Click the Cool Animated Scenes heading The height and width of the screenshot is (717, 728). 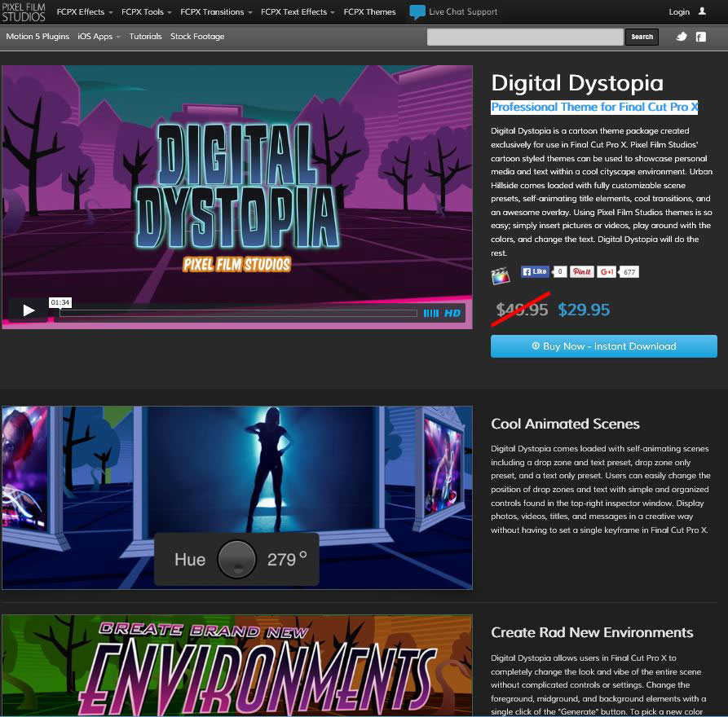pyautogui.click(x=565, y=424)
